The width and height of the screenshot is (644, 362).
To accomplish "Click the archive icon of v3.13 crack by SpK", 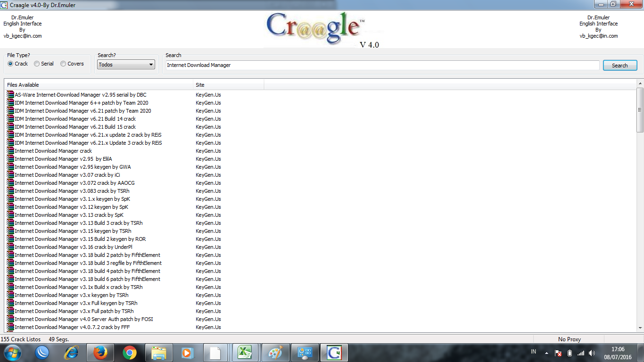I will point(10,215).
